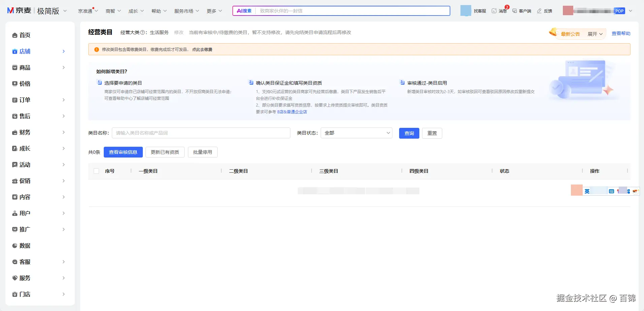
Task: Open the 京准通 menu
Action: 85,11
